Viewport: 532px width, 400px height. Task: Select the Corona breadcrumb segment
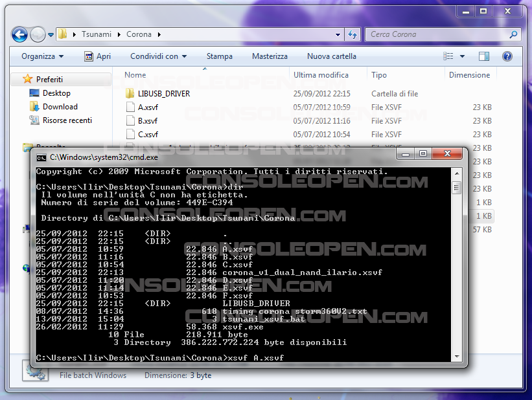click(139, 34)
